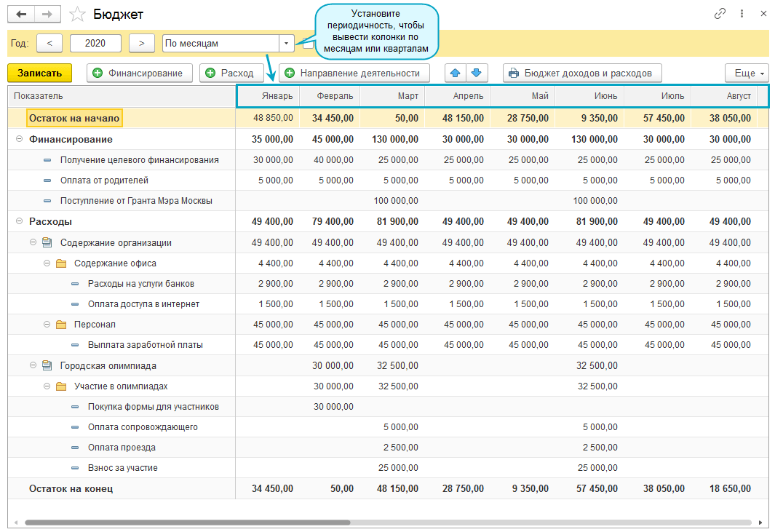Click the horizontal scrollbar at the bottom
Image resolution: width=775 pixels, height=532 pixels.
point(188,523)
